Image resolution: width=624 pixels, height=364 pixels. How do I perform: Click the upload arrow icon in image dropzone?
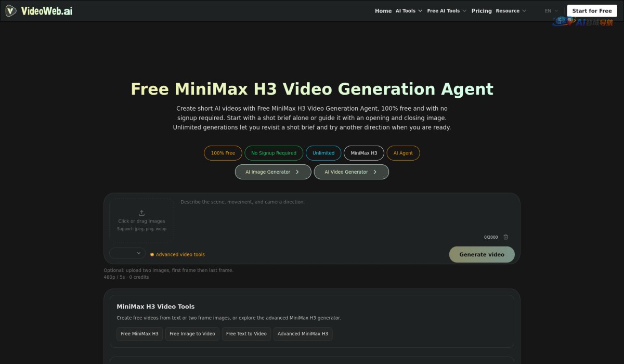point(141,213)
